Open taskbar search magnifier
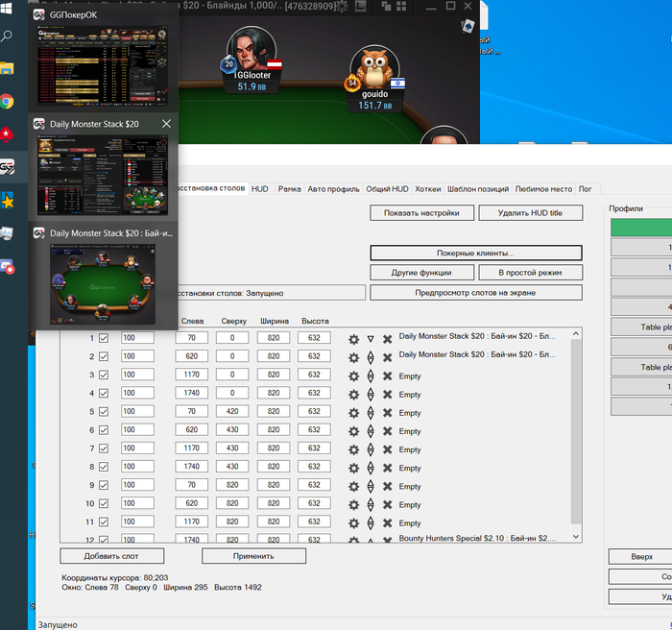Screen dimensions: 672x630 [x=7, y=36]
